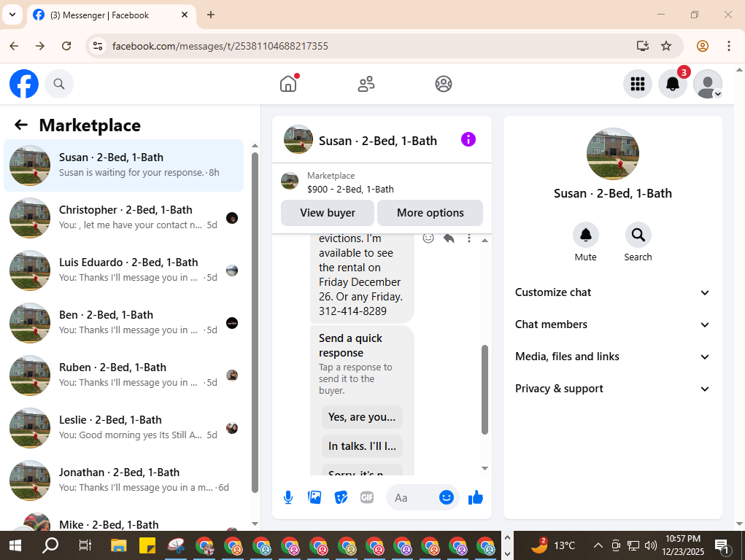Open Chrome three-dot menu
745x560 pixels.
click(x=729, y=46)
